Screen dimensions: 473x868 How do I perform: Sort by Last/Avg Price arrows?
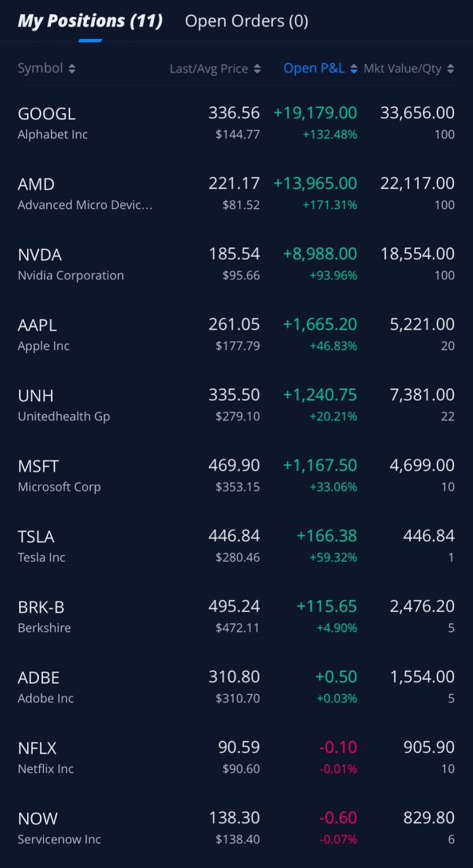point(258,69)
